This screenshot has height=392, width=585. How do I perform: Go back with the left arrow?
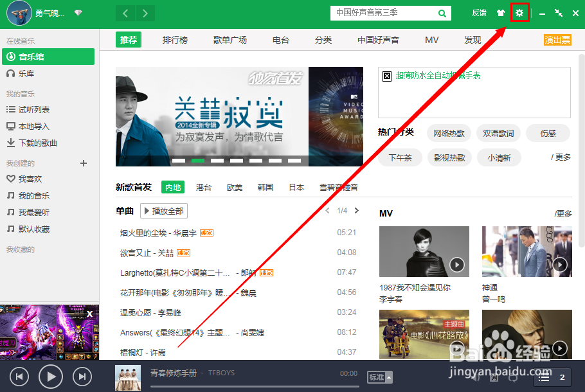click(x=125, y=13)
